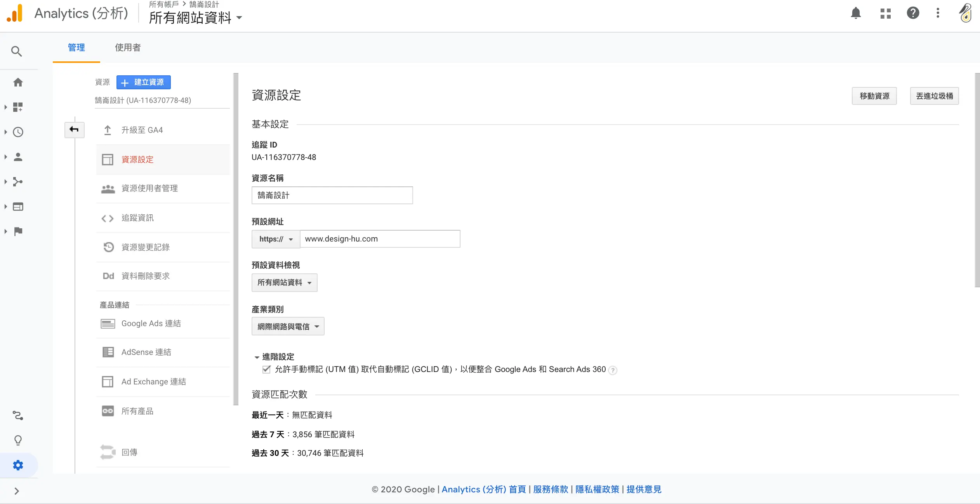Open Conversions flag icon in sidebar
Screen dimensions: 980x504
18,231
